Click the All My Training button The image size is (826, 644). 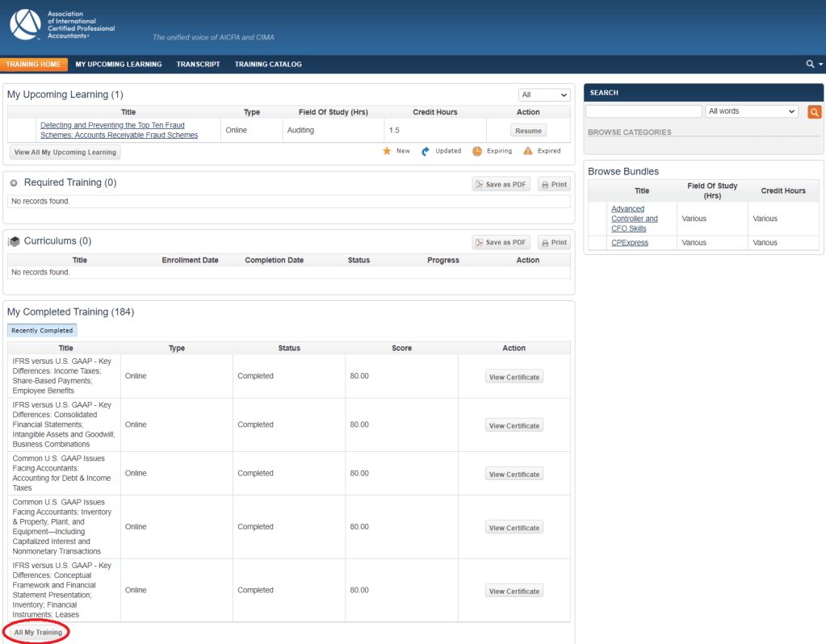[x=38, y=633]
